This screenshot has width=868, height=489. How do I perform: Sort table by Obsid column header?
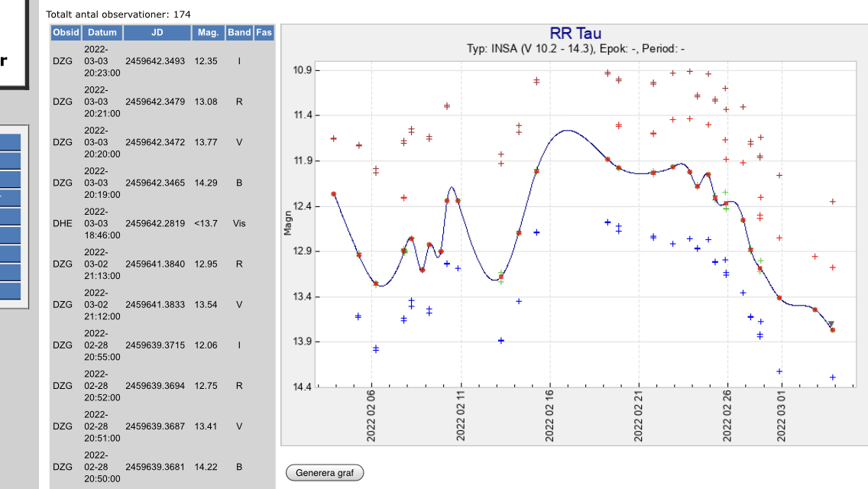(x=66, y=33)
